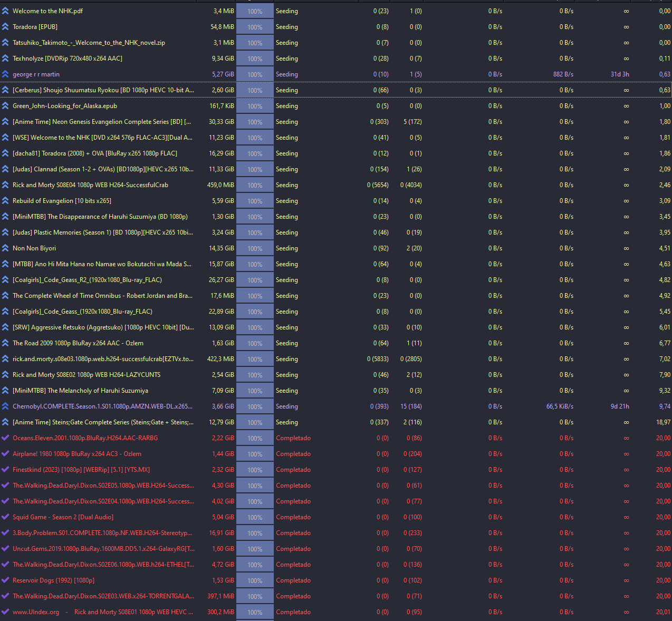Click Completado status of Squid Game row
Image resolution: width=672 pixels, height=621 pixels.
[293, 517]
